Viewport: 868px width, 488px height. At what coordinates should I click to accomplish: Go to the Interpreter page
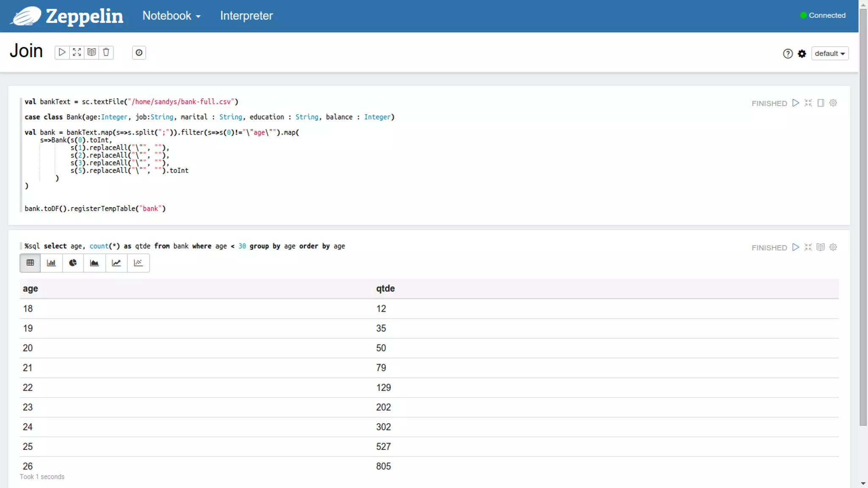click(246, 16)
